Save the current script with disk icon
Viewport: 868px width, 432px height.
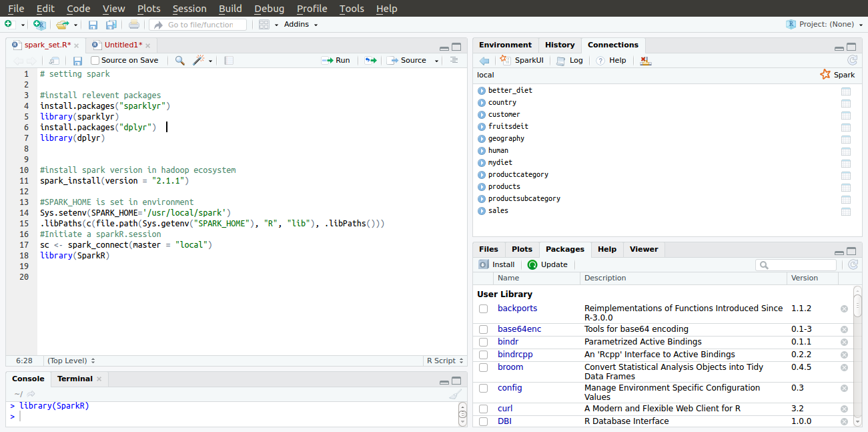coord(77,60)
